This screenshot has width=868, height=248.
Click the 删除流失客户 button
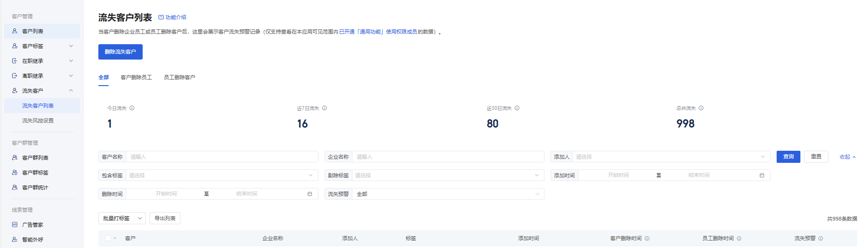click(120, 52)
